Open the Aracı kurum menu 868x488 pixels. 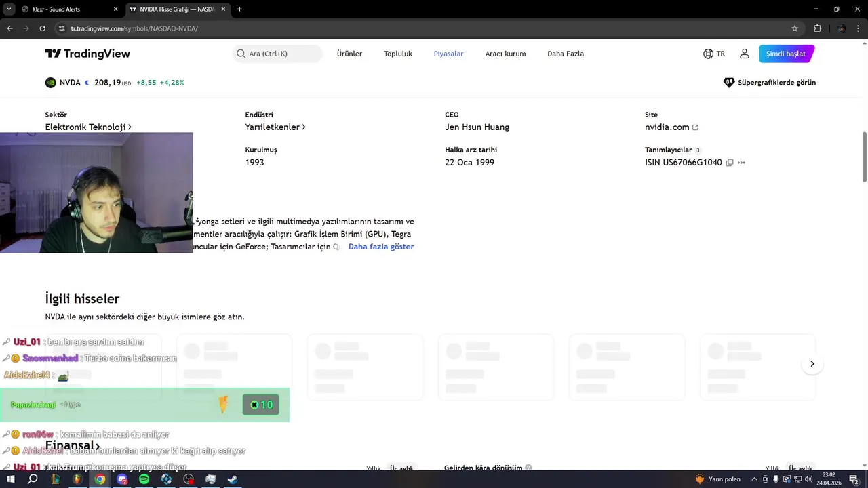click(505, 54)
